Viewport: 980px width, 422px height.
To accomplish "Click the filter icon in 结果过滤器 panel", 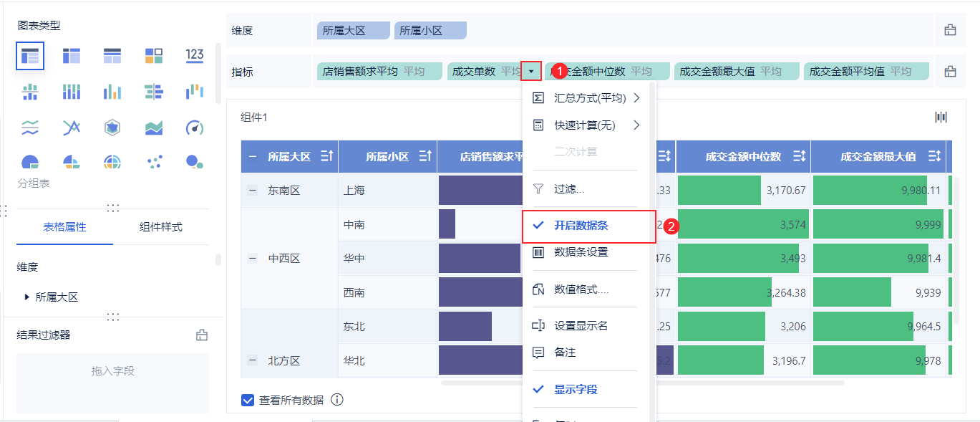I will [201, 335].
